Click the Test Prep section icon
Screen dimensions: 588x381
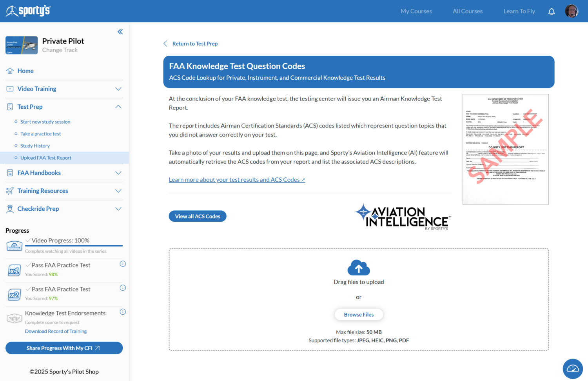point(10,106)
